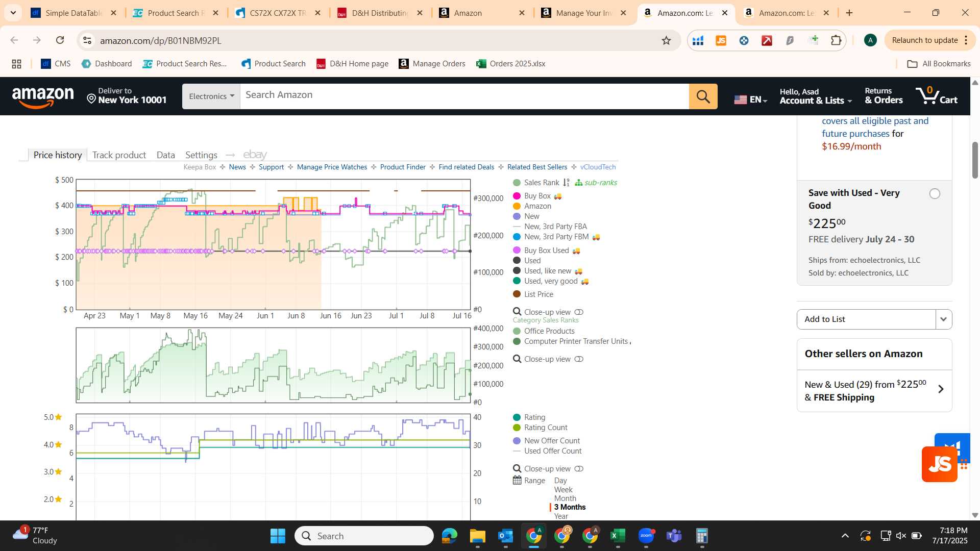
Task: Open Returns & Orders
Action: click(x=884, y=96)
